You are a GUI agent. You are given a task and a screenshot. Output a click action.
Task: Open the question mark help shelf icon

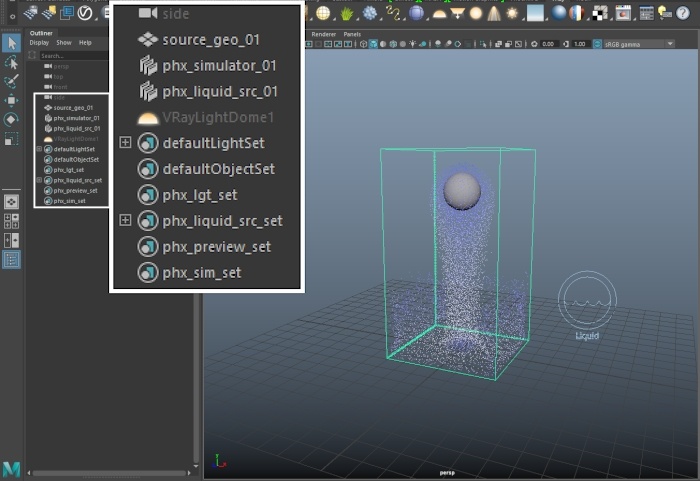point(683,13)
